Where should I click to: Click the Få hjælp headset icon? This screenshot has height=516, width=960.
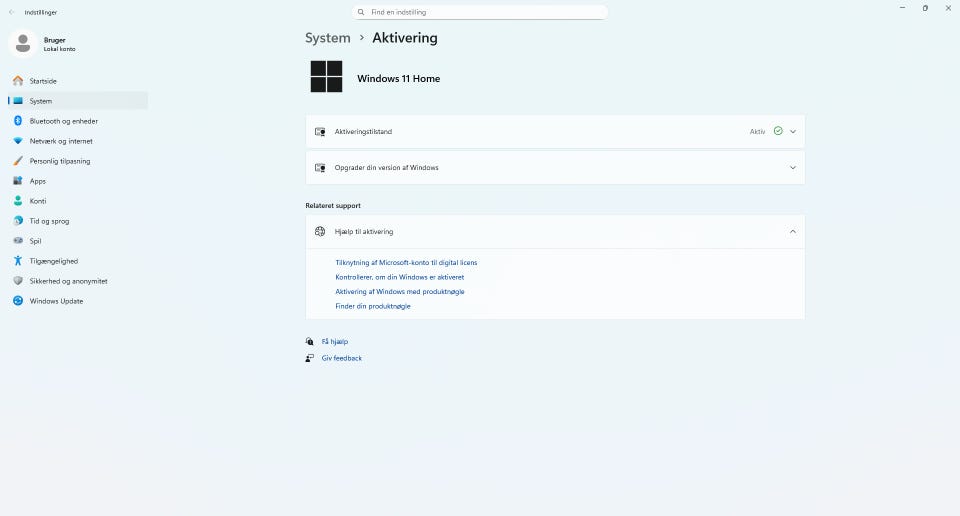coord(310,342)
